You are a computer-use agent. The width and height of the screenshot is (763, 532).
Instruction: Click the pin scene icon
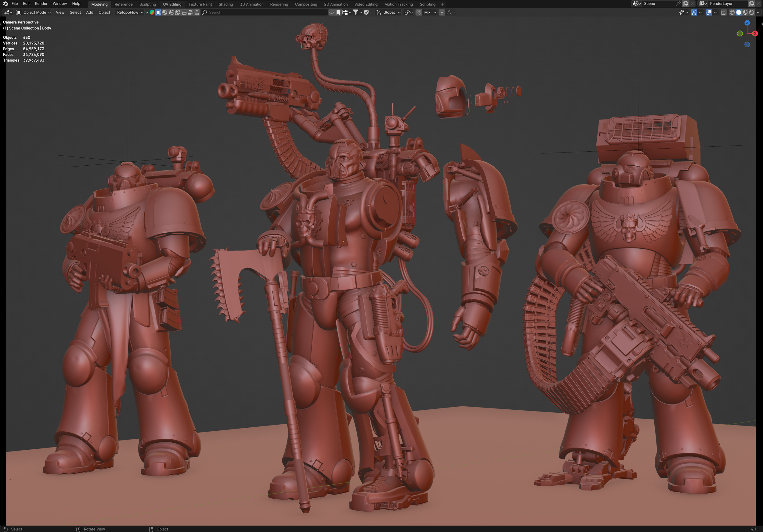coord(678,4)
